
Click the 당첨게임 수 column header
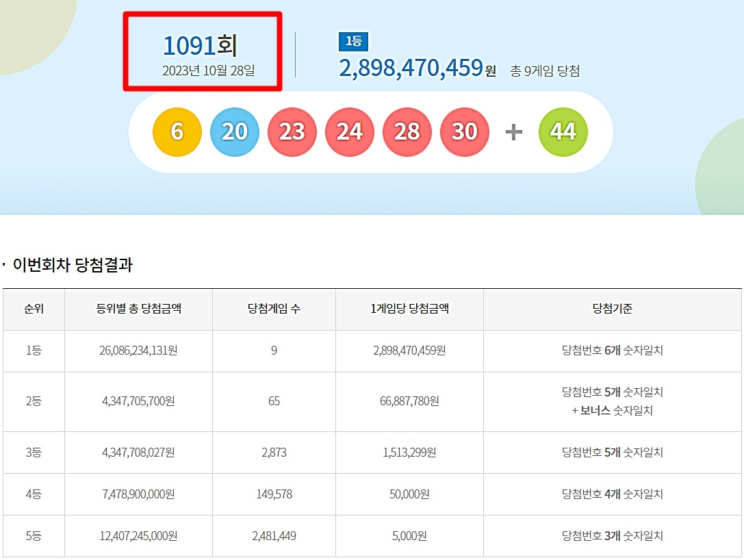point(274,309)
